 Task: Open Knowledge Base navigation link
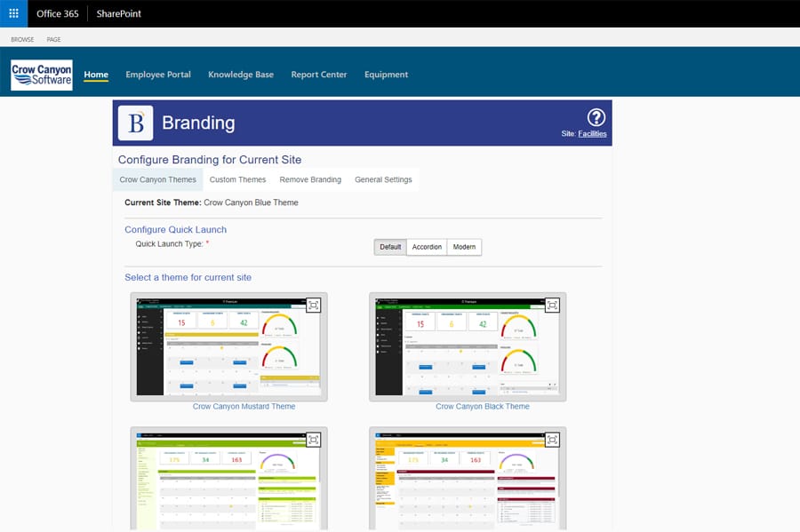(241, 75)
